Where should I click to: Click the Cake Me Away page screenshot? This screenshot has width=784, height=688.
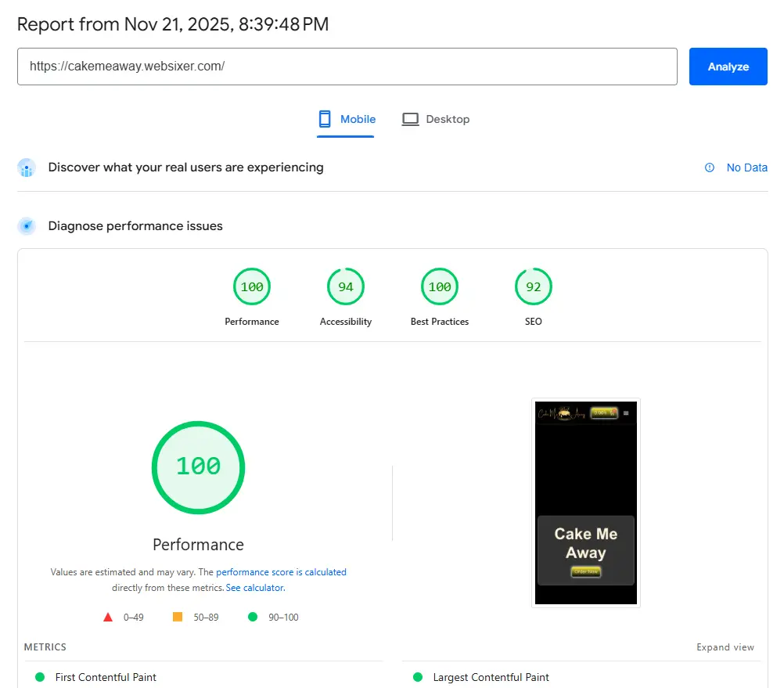tap(586, 502)
